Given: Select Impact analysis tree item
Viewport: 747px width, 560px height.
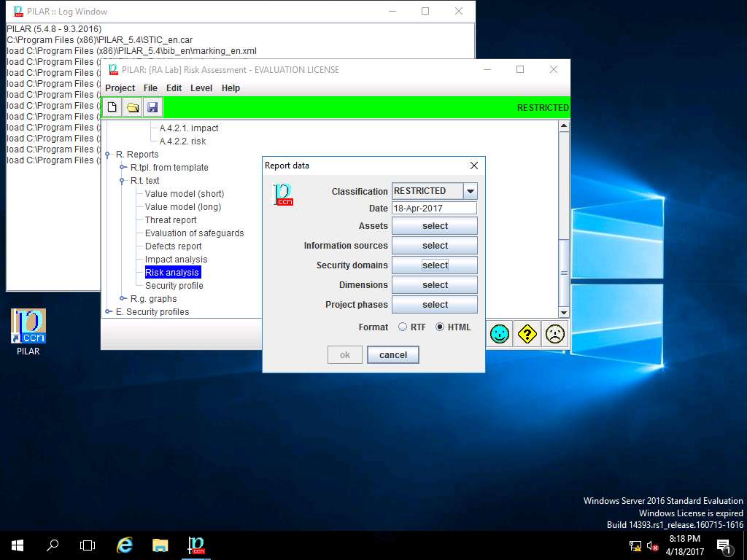Looking at the screenshot, I should pyautogui.click(x=177, y=259).
